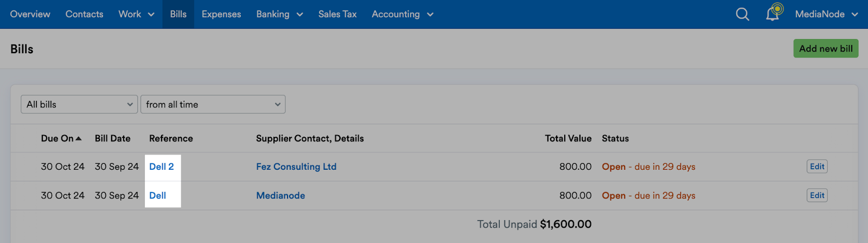Open the search magnifier icon
868x243 pixels.
pos(742,14)
